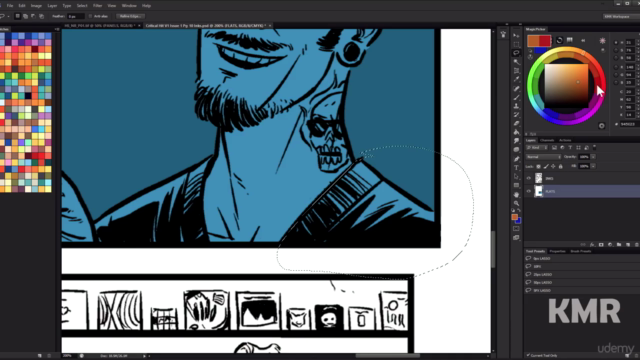This screenshot has height=360, width=640.
Task: Toggle the layer filter switch
Action: [595, 147]
